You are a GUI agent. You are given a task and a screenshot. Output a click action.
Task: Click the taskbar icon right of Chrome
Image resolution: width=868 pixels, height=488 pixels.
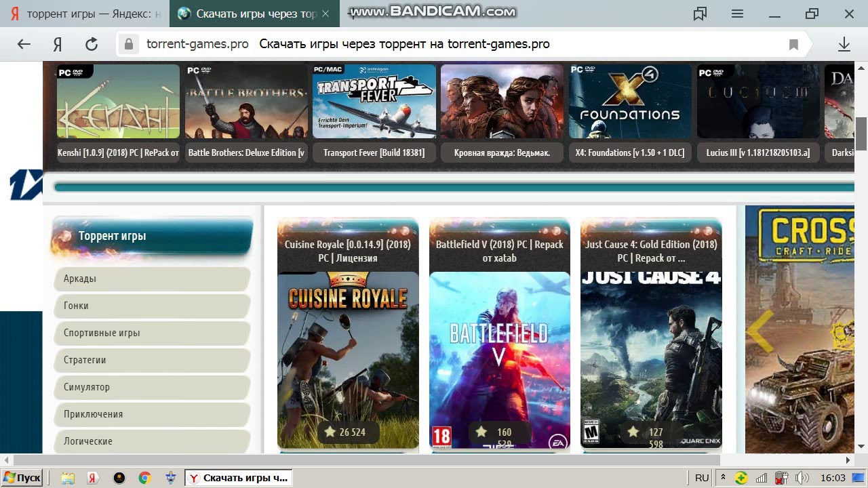(x=170, y=478)
